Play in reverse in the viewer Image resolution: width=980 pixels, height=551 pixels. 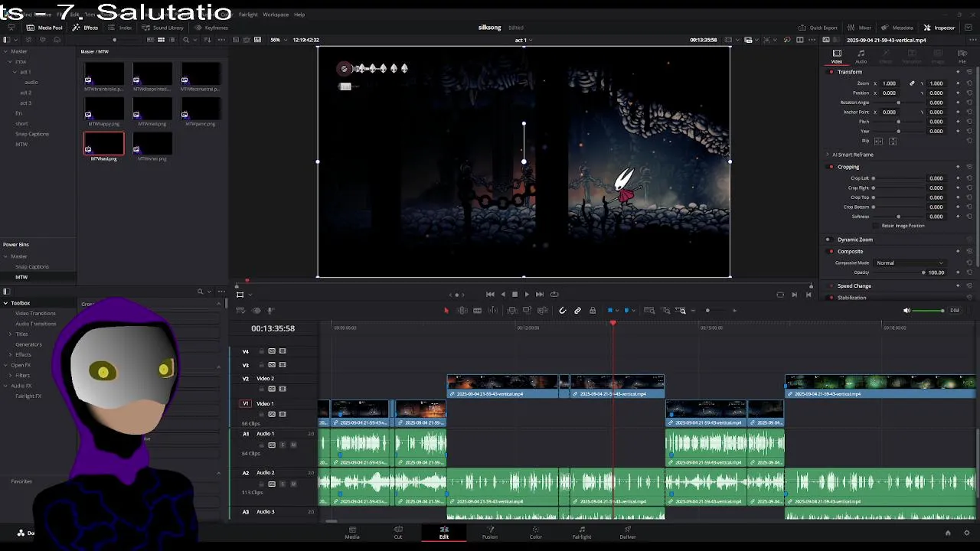pos(502,294)
